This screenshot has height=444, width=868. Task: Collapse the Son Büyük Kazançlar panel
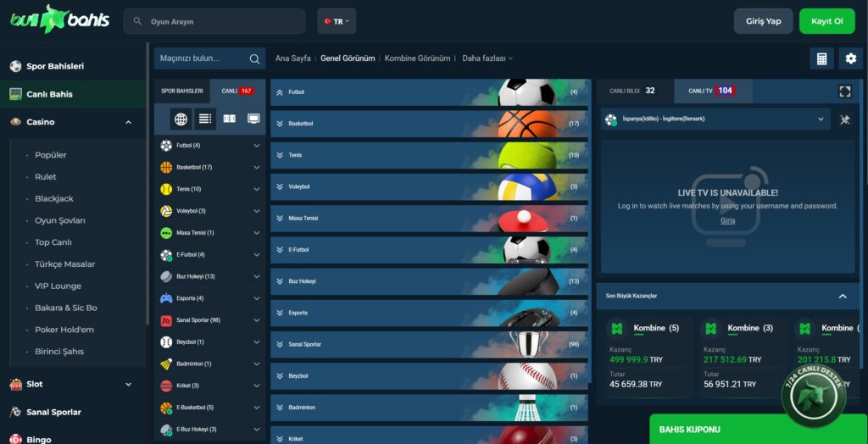(x=843, y=297)
